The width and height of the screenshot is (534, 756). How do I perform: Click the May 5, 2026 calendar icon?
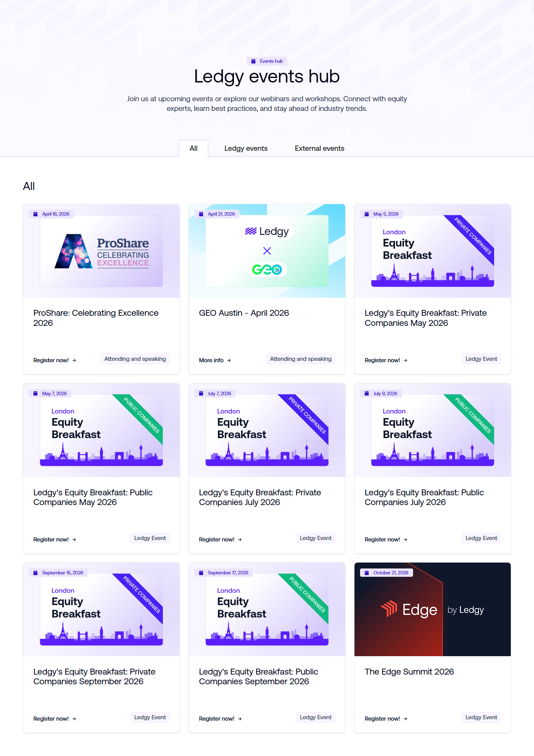(367, 214)
